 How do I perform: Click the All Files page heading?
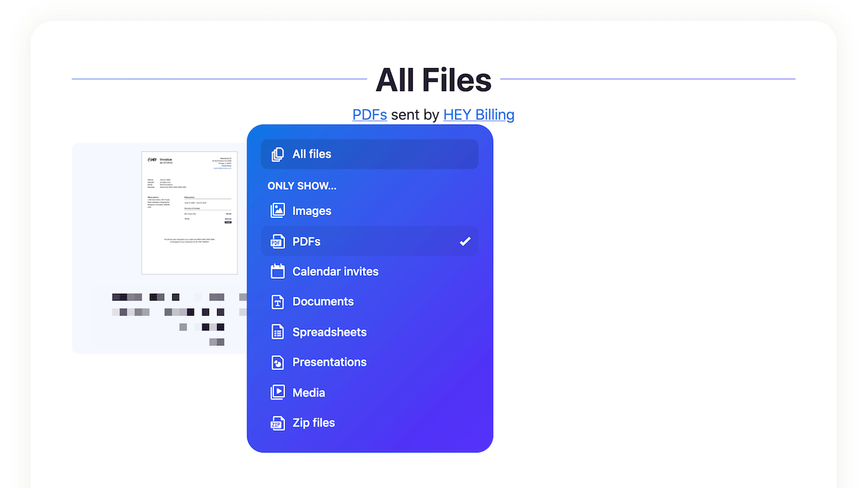(x=433, y=80)
